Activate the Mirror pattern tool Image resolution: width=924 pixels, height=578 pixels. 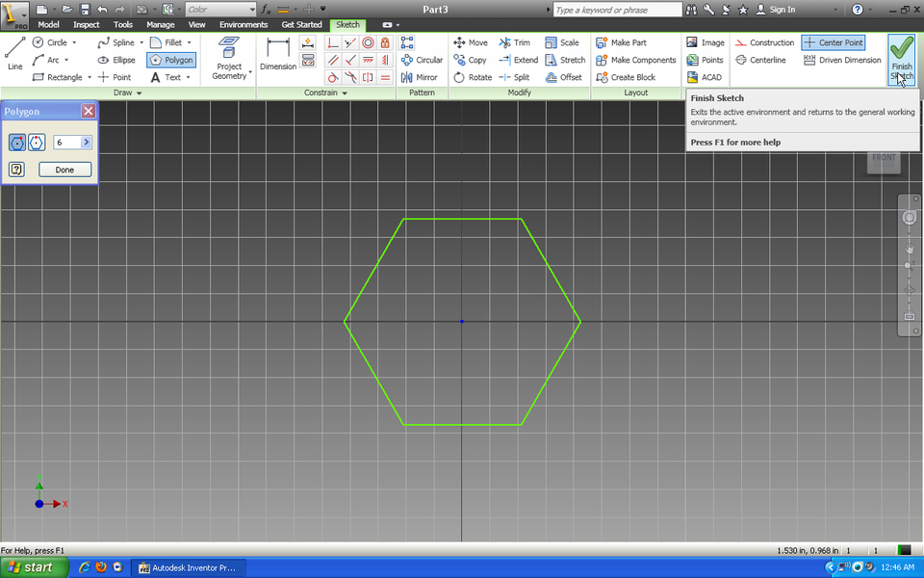(x=419, y=77)
